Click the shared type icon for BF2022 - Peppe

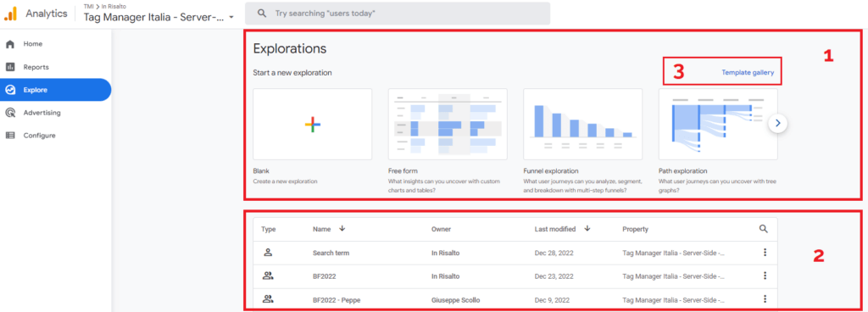click(x=268, y=299)
